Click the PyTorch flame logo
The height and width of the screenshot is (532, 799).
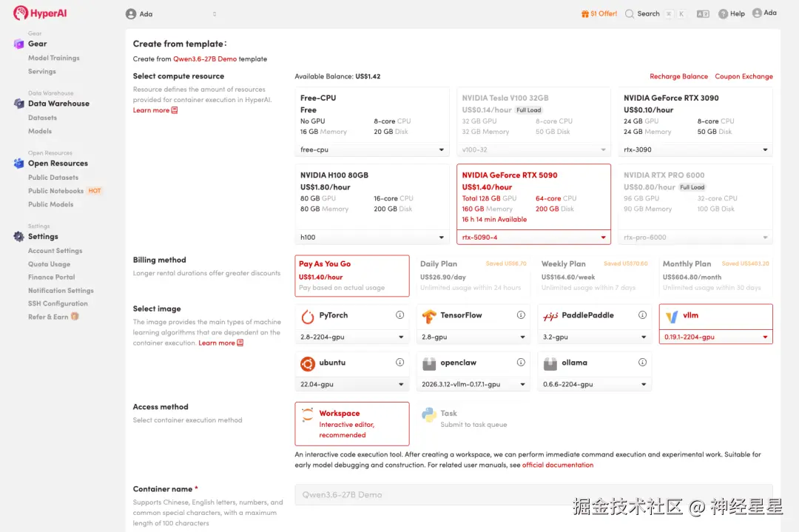tap(308, 317)
